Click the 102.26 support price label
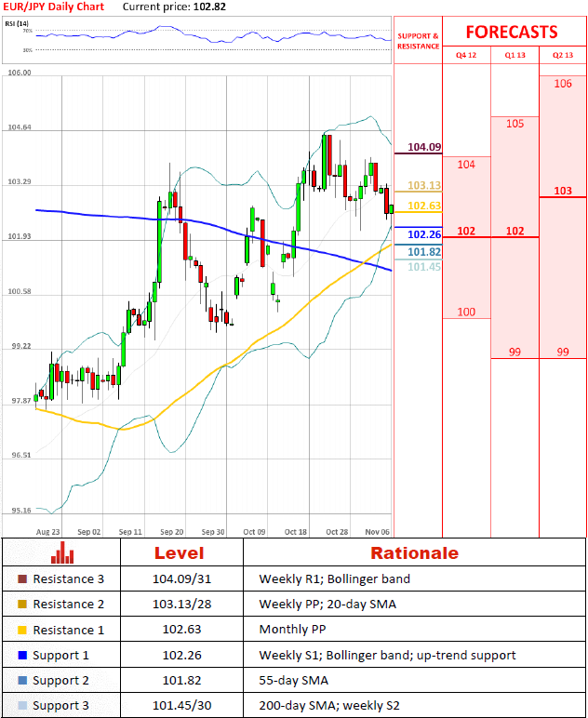The image size is (588, 718). (x=424, y=234)
